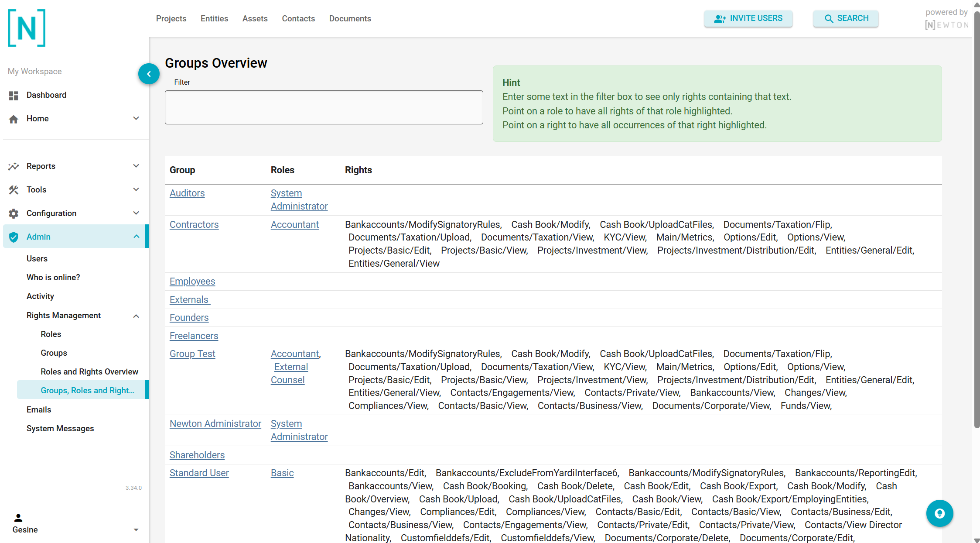Screen dimensions: 980x543
Task: Open the Contractors group link
Action: coord(194,224)
